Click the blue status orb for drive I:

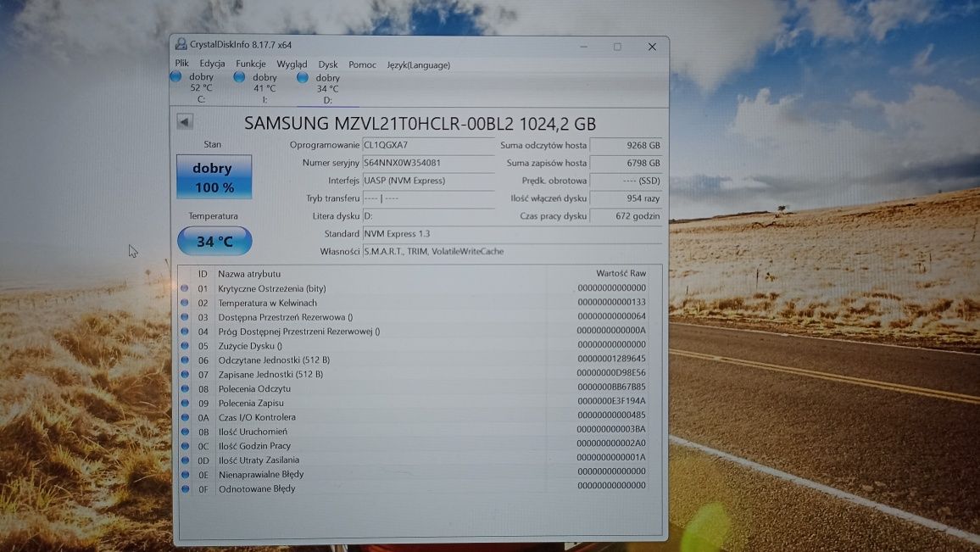(239, 77)
